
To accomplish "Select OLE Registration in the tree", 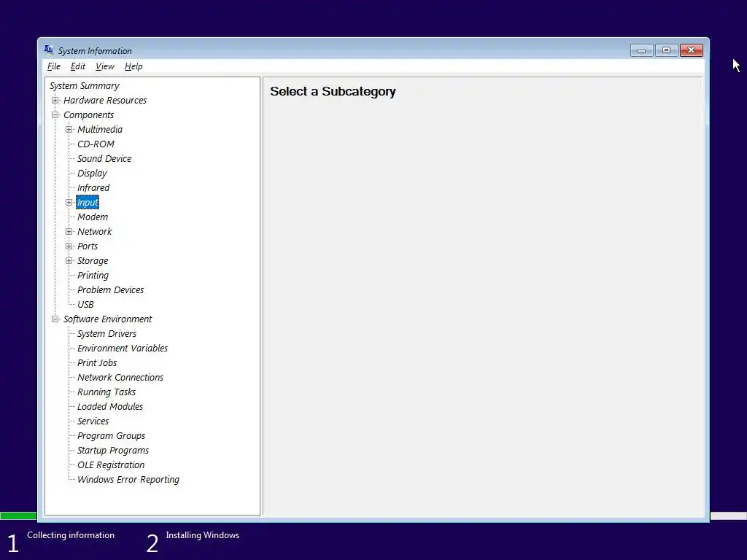I will tap(111, 464).
